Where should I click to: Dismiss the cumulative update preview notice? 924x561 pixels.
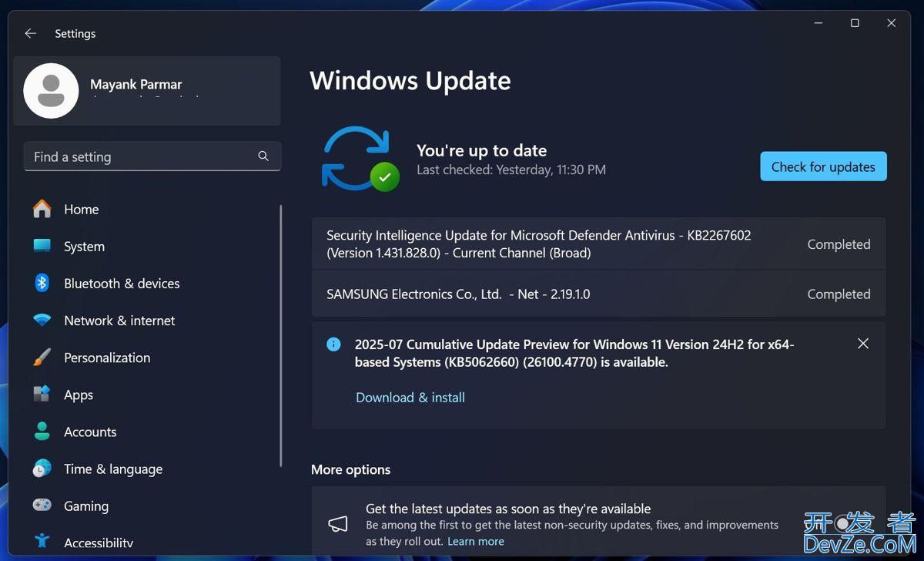[x=862, y=344]
